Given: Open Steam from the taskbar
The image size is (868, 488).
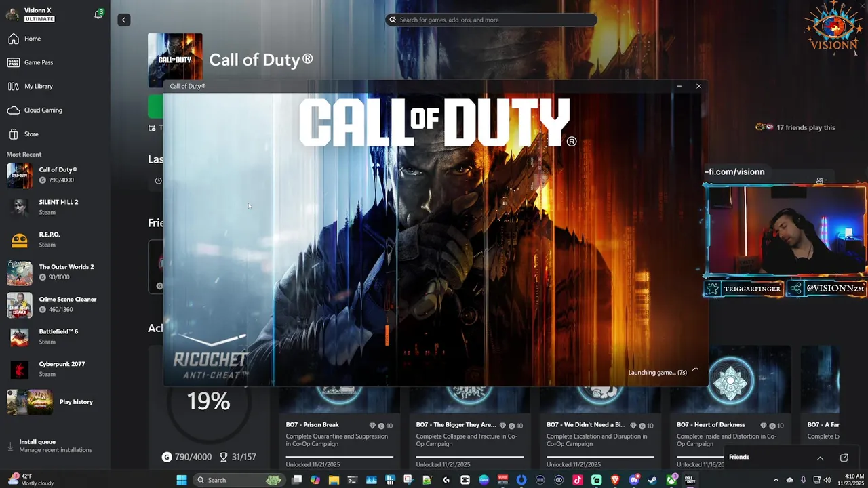Looking at the screenshot, I should [652, 480].
